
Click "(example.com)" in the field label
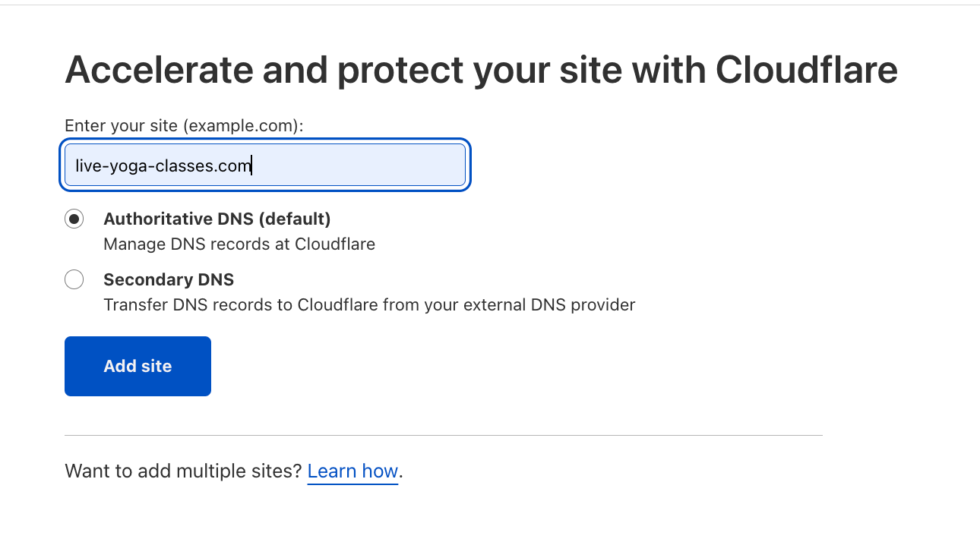243,126
